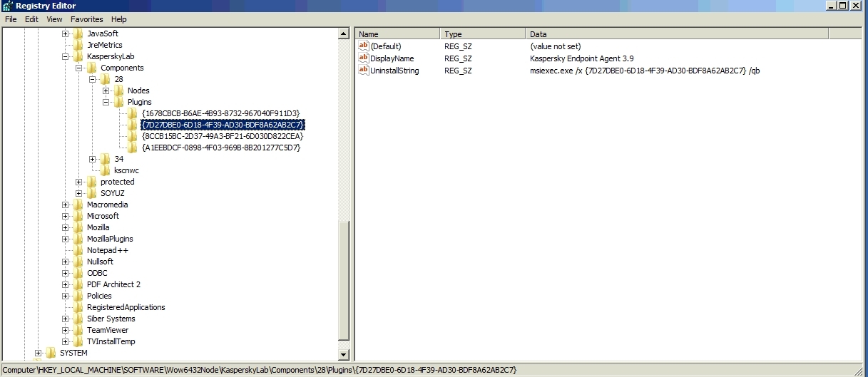Click the tree pane scroll down arrow
The width and height of the screenshot is (868, 377).
[344, 354]
